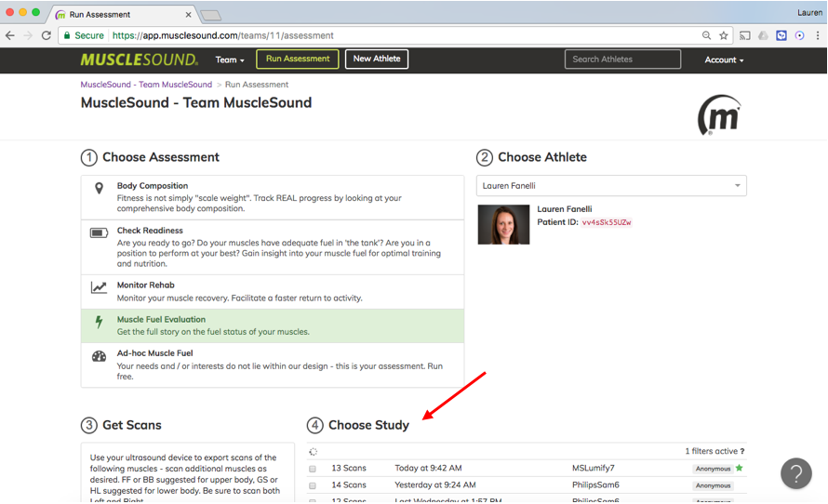
Task: Select the Body Composition assessment
Action: click(273, 197)
